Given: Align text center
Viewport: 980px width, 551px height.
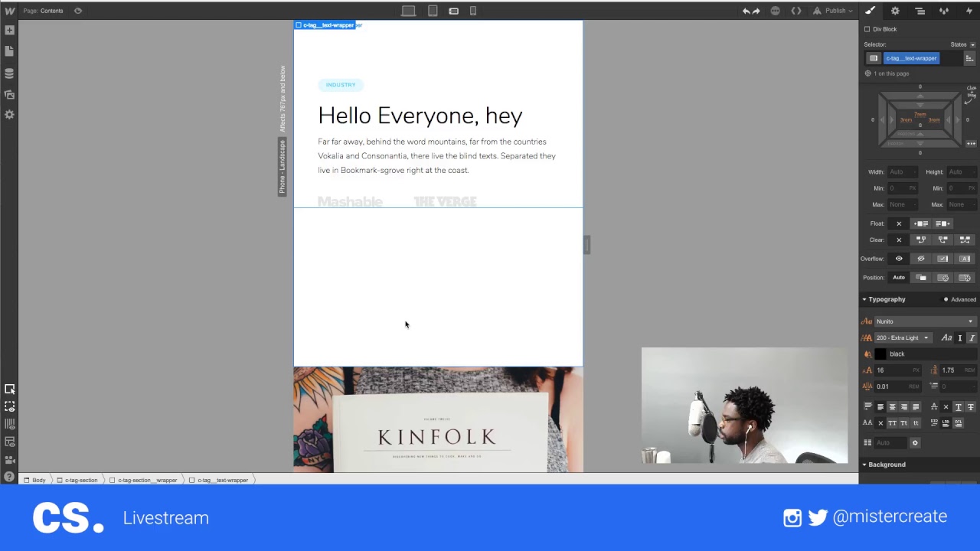Looking at the screenshot, I should (x=892, y=407).
